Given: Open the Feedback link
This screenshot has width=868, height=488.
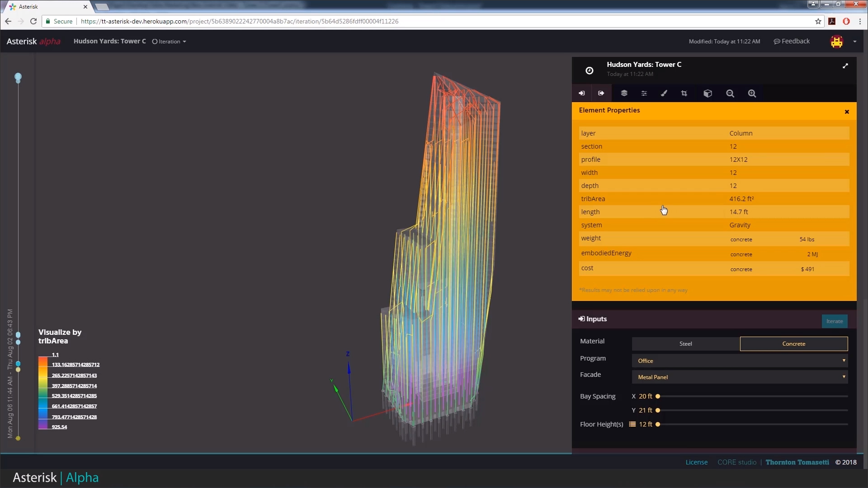Looking at the screenshot, I should pos(792,41).
